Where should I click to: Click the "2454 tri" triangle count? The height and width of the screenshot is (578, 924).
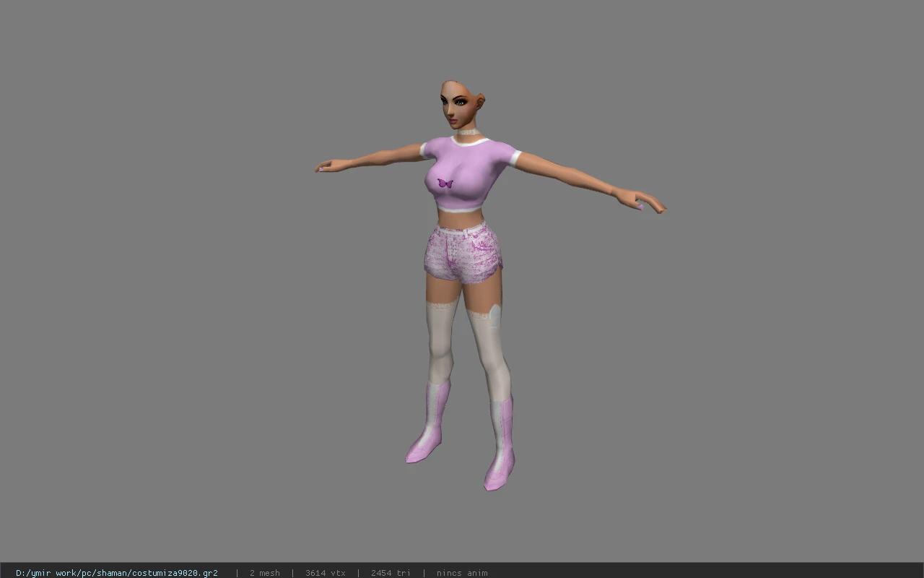pos(391,573)
